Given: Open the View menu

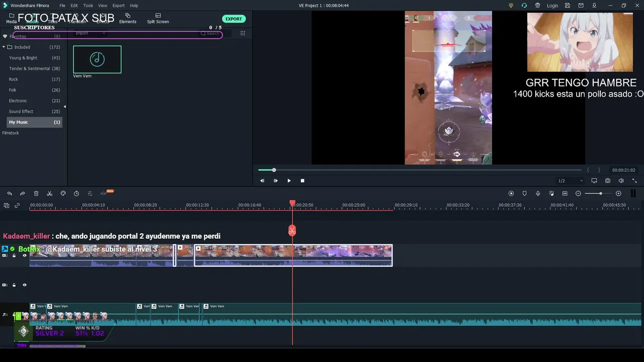Looking at the screenshot, I should [x=103, y=6].
